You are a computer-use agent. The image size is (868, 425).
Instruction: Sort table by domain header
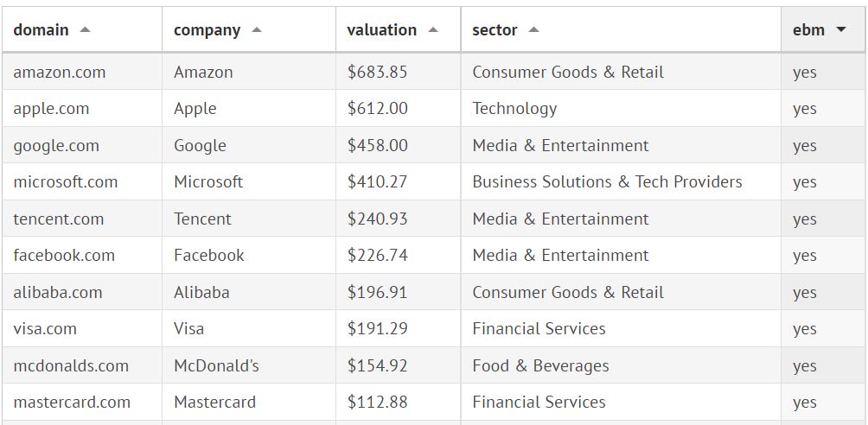click(41, 30)
